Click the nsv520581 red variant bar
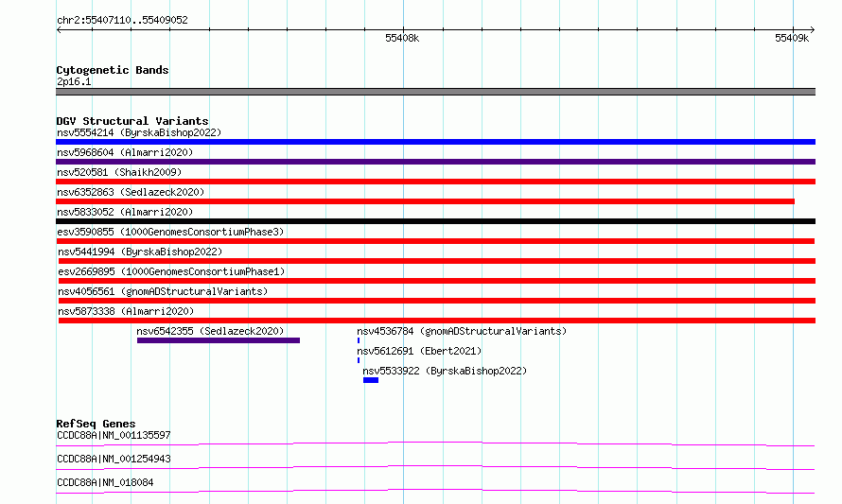 435,182
